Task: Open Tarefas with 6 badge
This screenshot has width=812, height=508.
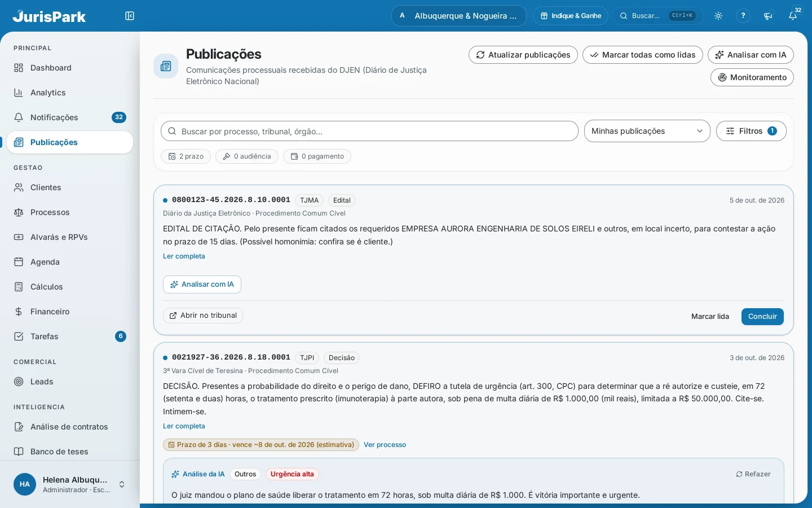Action: point(70,336)
